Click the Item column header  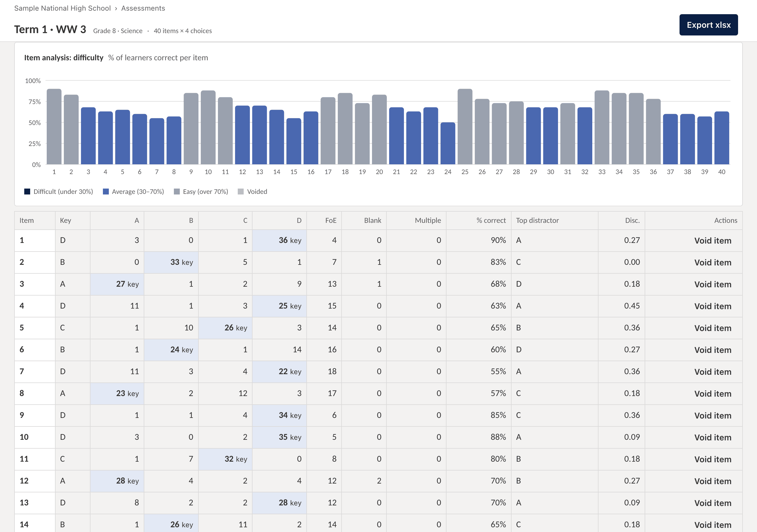[35, 220]
